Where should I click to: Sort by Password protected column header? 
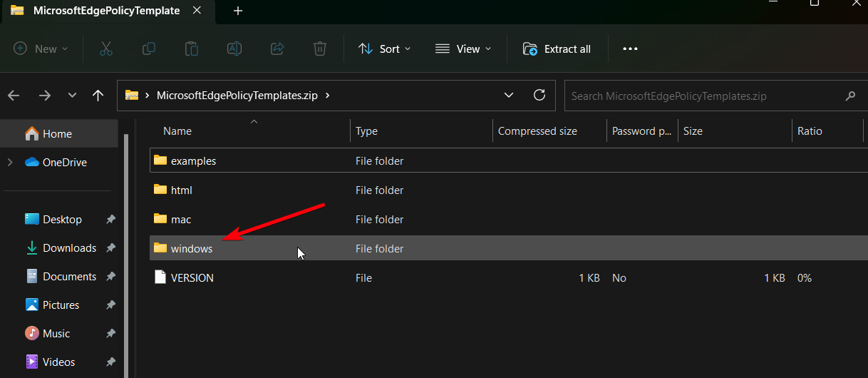click(x=642, y=131)
